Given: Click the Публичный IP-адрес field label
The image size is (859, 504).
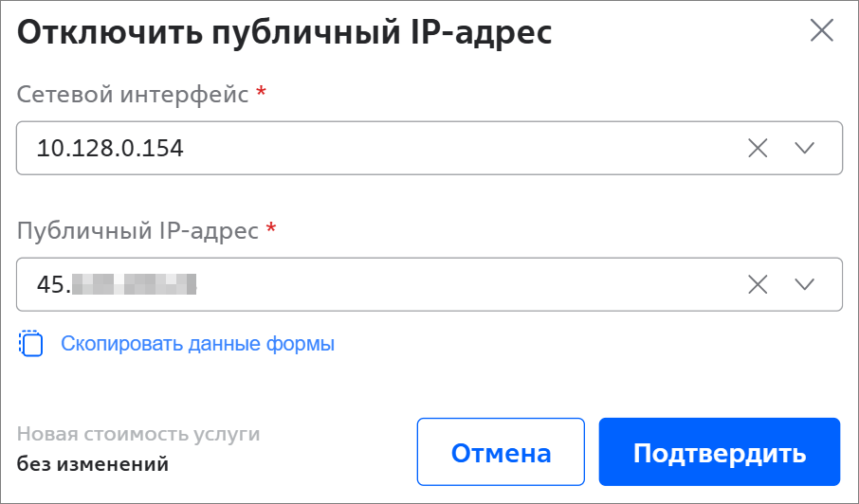Looking at the screenshot, I should pos(137,231).
